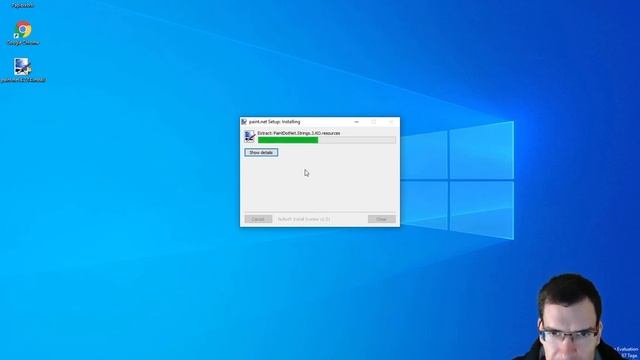Click the paint.net icon in setup title bar
The image size is (640, 360).
pyautogui.click(x=244, y=122)
